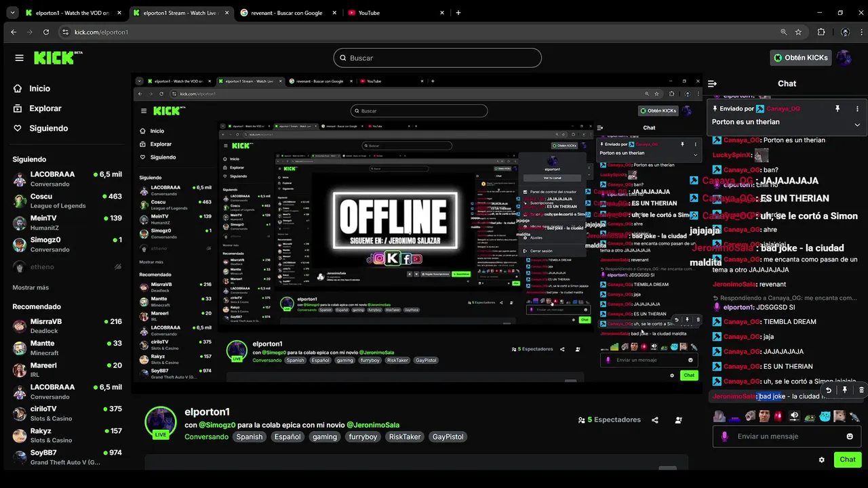This screenshot has width=868, height=488.
Task: Open SoyBB7 Grand Theft Auto channel
Action: point(67,457)
